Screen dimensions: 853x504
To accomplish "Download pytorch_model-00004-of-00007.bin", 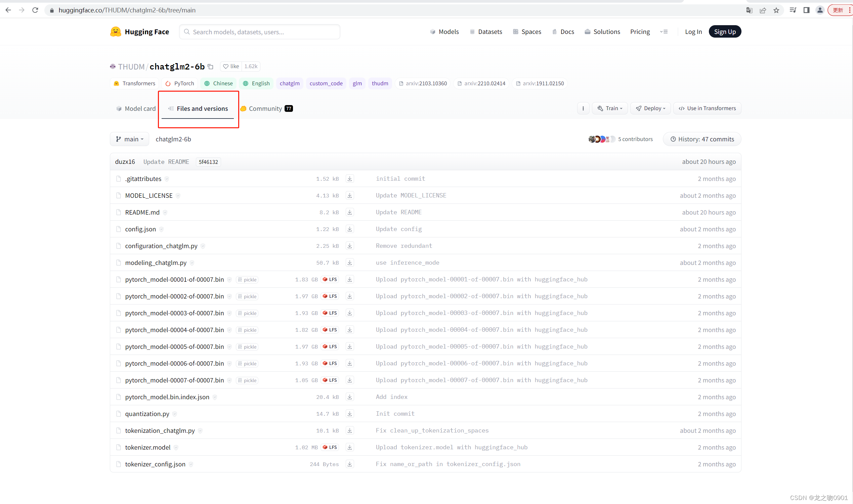I will [x=349, y=330].
